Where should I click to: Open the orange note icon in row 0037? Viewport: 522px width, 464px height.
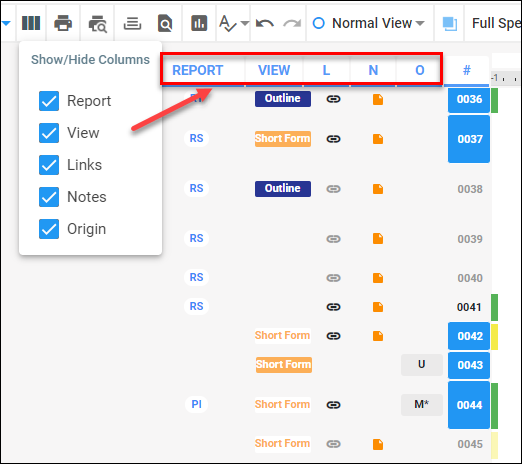click(x=378, y=139)
